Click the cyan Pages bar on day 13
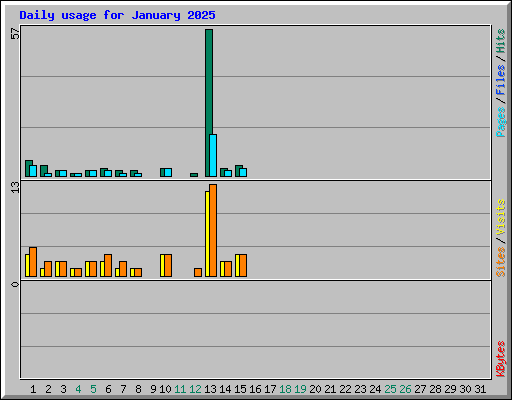Viewport: 512px width, 400px height. click(x=213, y=155)
